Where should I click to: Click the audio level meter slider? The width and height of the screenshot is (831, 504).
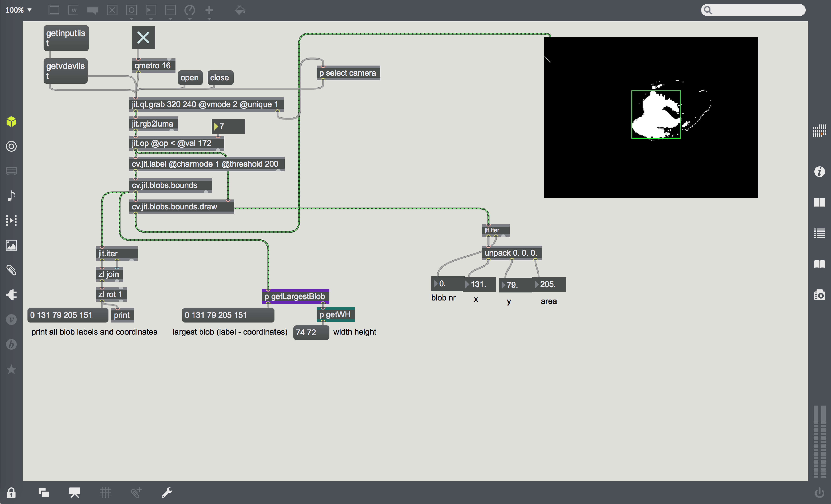[x=819, y=442]
